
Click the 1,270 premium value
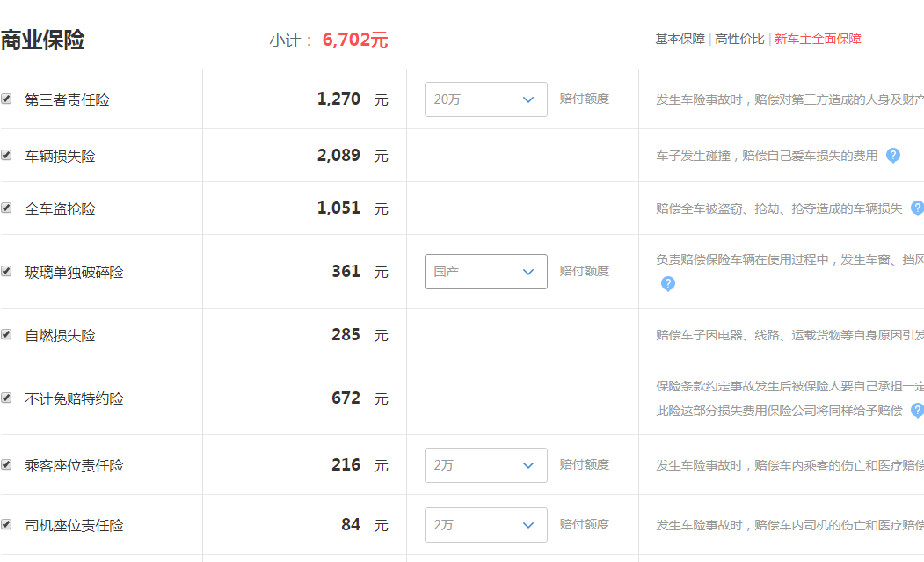pyautogui.click(x=338, y=99)
